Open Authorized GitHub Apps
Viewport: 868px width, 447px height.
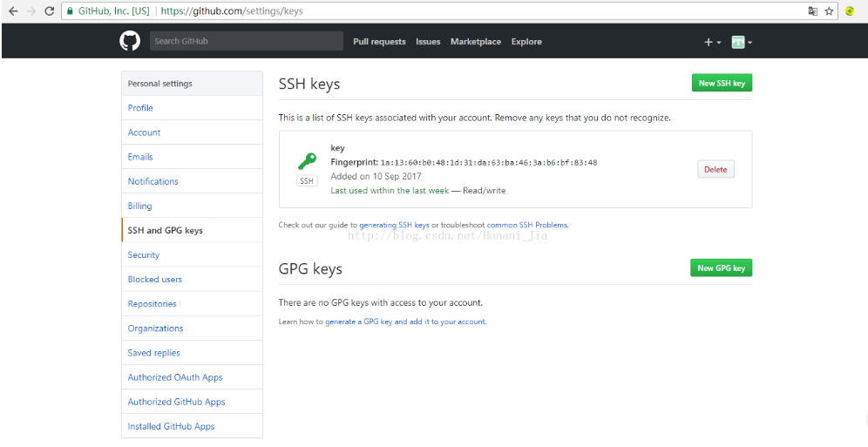coord(192,402)
